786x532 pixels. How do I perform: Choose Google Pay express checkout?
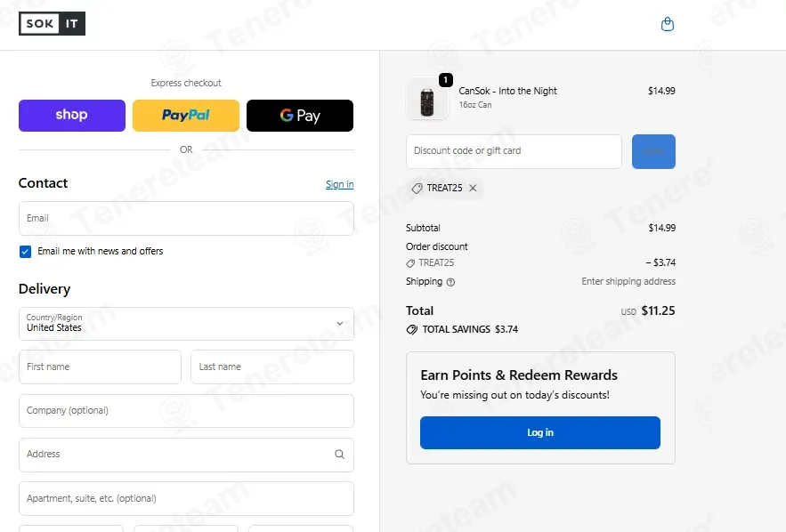point(300,116)
